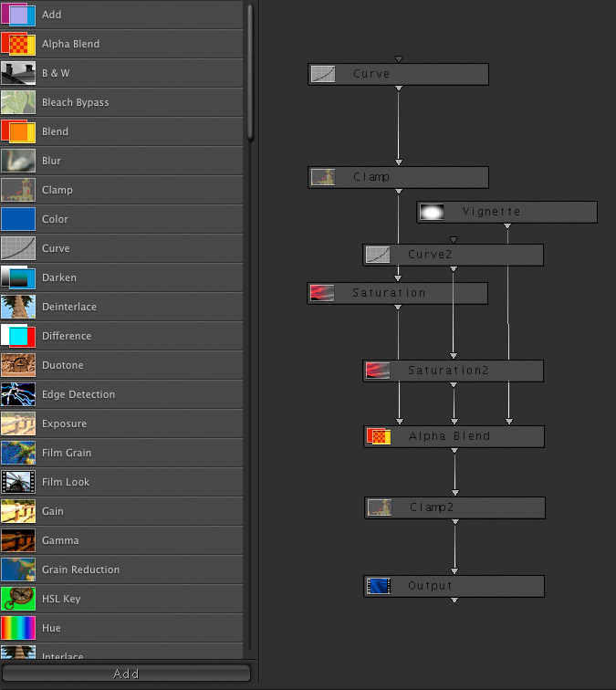Viewport: 616px width, 690px height.
Task: Click the 'Deinterlace' label
Action: 69,307
